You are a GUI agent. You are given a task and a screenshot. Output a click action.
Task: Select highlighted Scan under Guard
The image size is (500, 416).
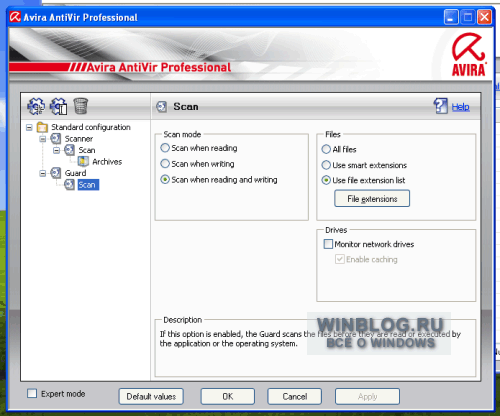(x=88, y=185)
